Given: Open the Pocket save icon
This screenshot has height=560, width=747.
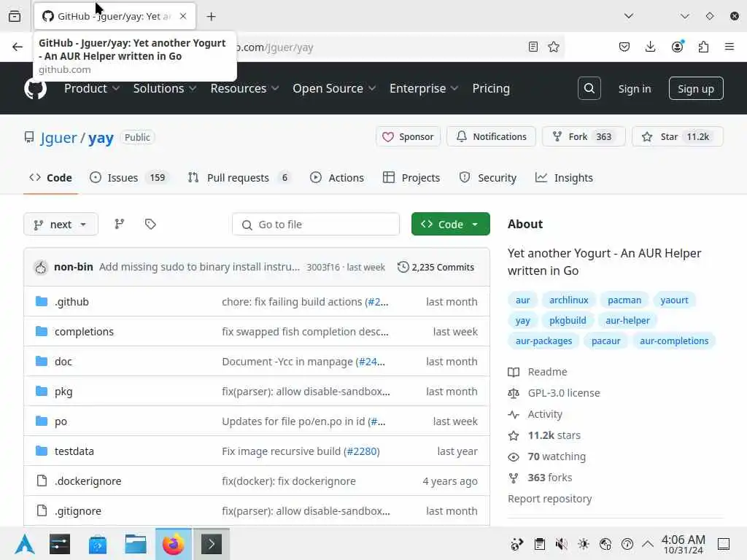Looking at the screenshot, I should click(x=624, y=47).
